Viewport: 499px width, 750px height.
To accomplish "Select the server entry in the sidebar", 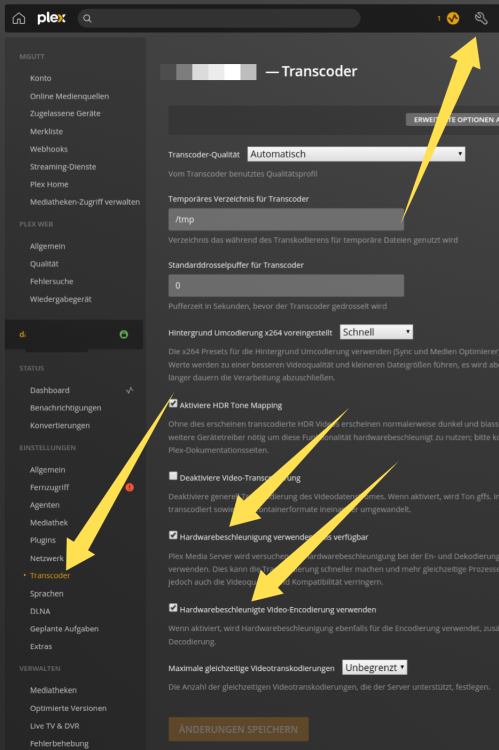I will point(74,334).
